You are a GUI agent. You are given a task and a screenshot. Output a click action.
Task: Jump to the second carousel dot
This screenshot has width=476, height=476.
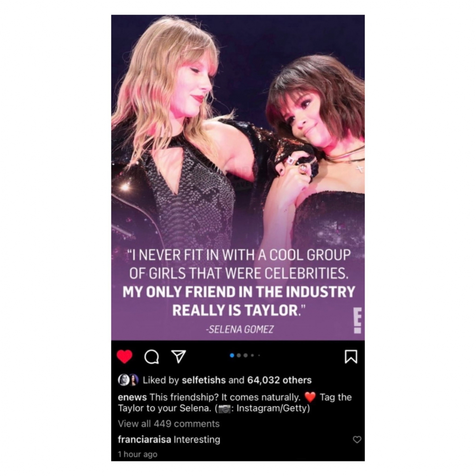[239, 355]
